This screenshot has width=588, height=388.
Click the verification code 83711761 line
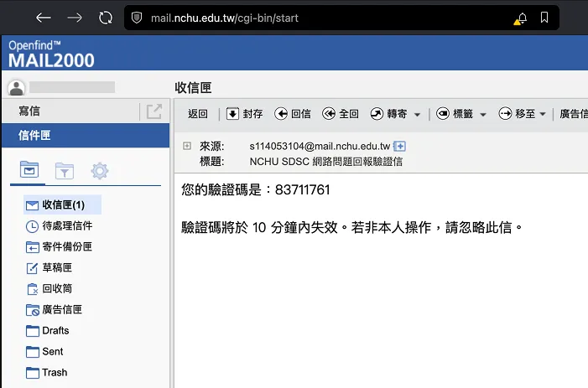click(x=255, y=190)
